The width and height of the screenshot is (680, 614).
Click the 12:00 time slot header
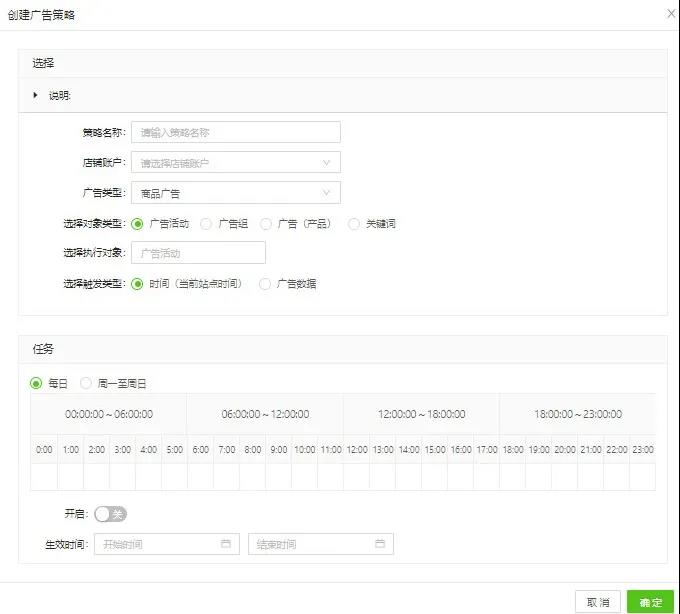click(x=357, y=450)
